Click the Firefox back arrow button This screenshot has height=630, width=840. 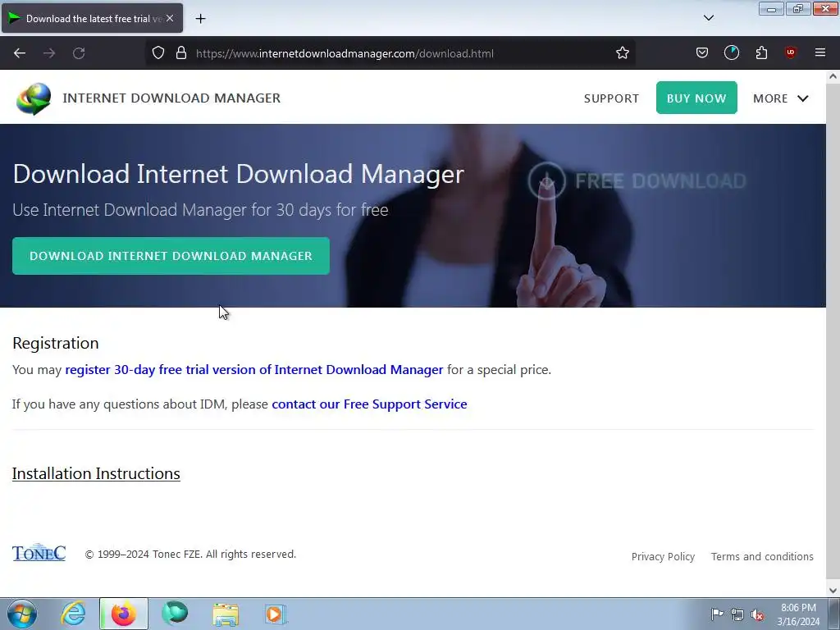20,53
